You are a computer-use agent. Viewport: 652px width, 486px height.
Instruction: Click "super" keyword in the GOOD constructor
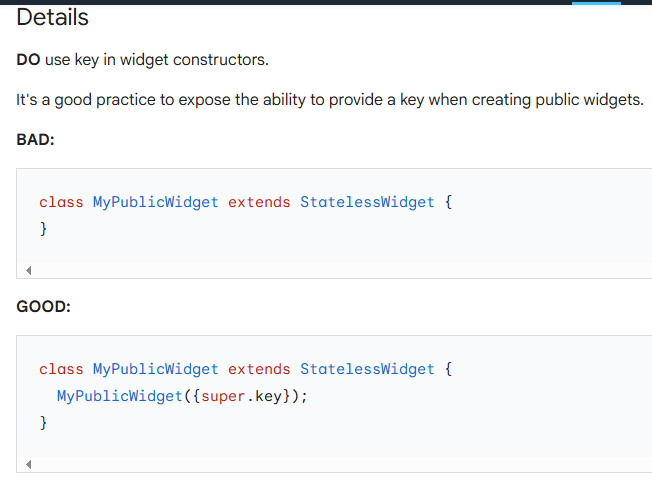pos(223,396)
